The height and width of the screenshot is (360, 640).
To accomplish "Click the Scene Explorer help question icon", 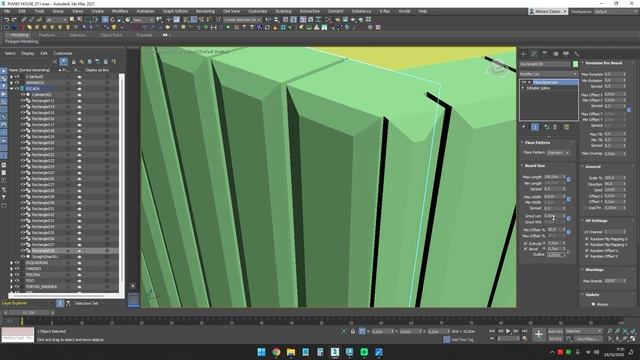I will tap(114, 62).
